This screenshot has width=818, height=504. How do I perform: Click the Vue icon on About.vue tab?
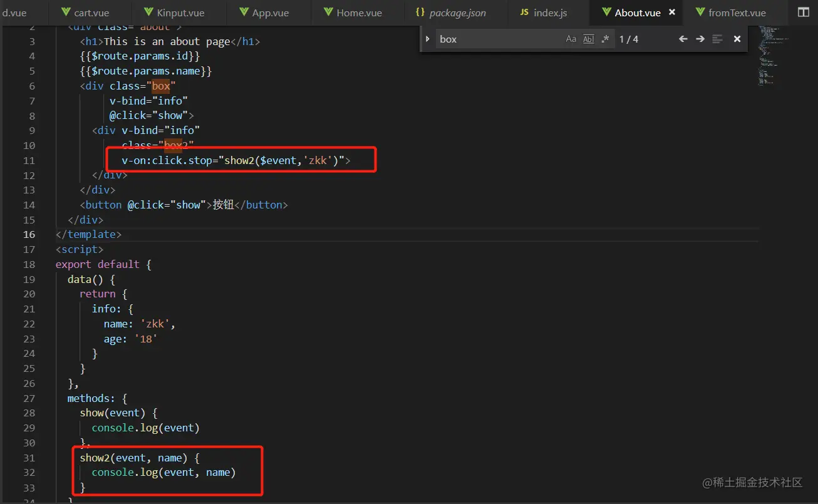(606, 13)
